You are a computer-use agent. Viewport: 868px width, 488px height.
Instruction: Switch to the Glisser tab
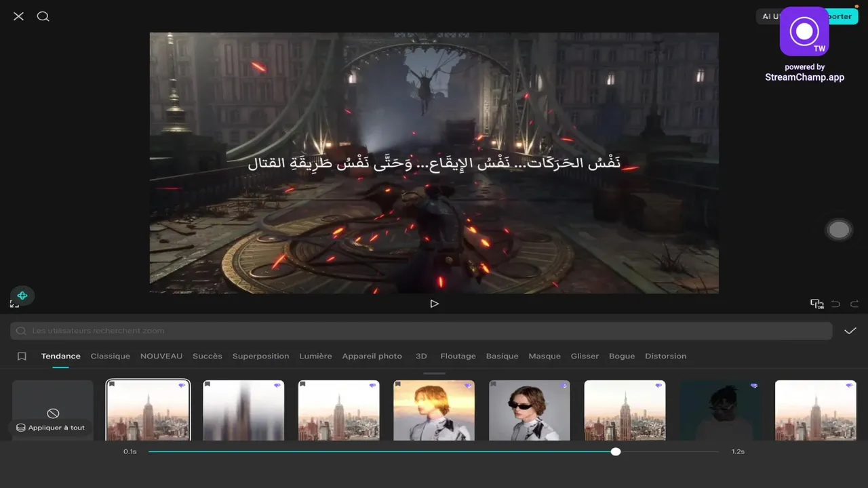point(585,356)
